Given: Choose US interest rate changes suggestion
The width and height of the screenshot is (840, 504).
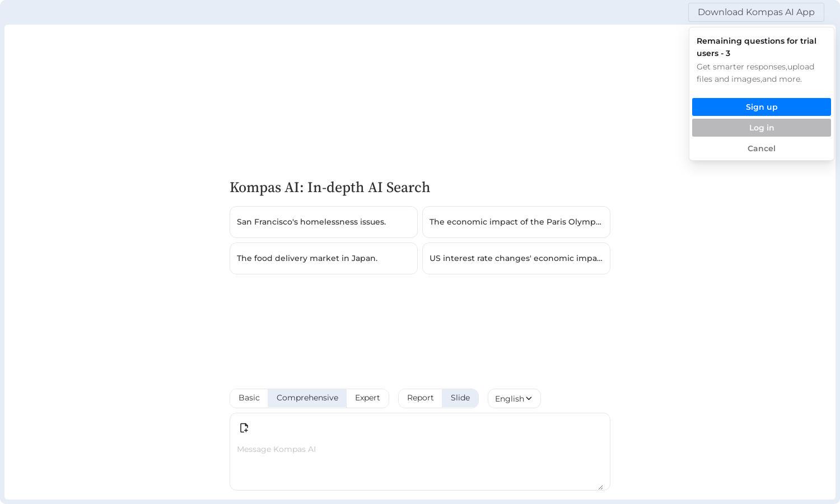Looking at the screenshot, I should tap(516, 258).
